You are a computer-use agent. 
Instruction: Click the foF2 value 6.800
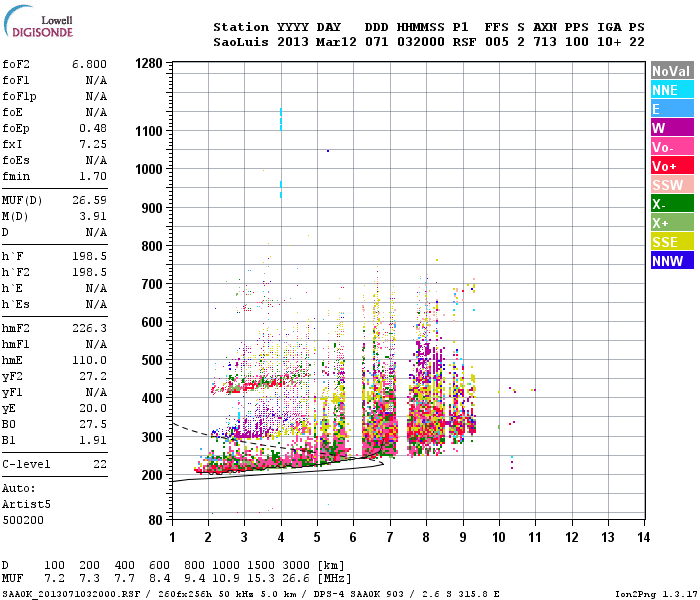pos(89,64)
